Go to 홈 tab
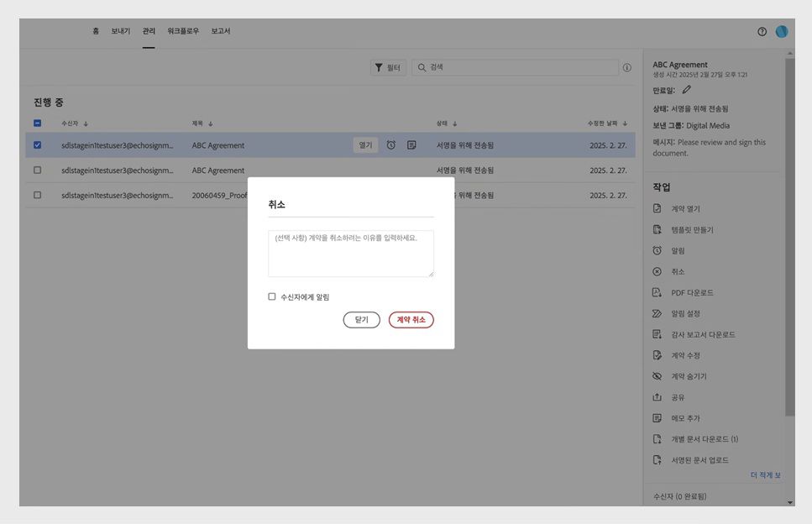This screenshot has width=812, height=524. coord(96,31)
